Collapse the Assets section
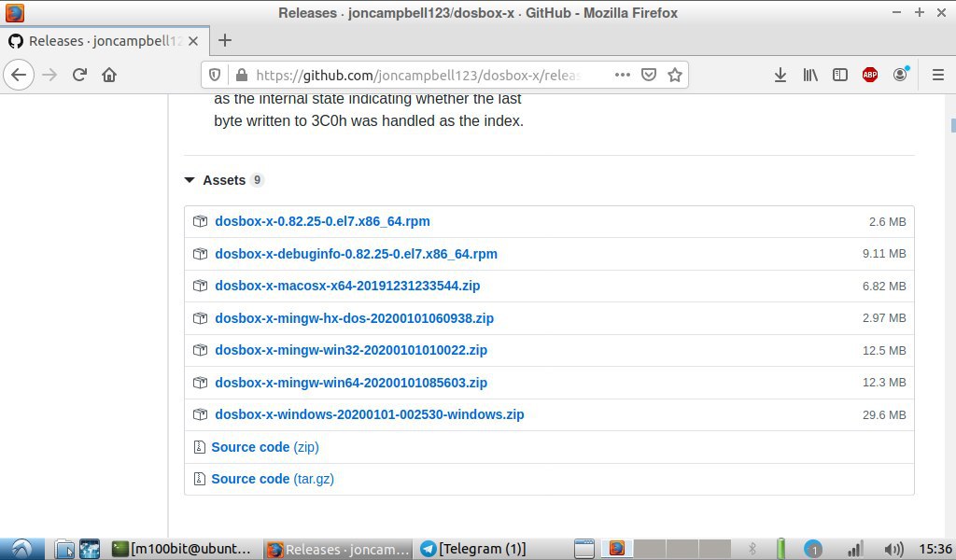The width and height of the screenshot is (956, 560). [x=189, y=180]
